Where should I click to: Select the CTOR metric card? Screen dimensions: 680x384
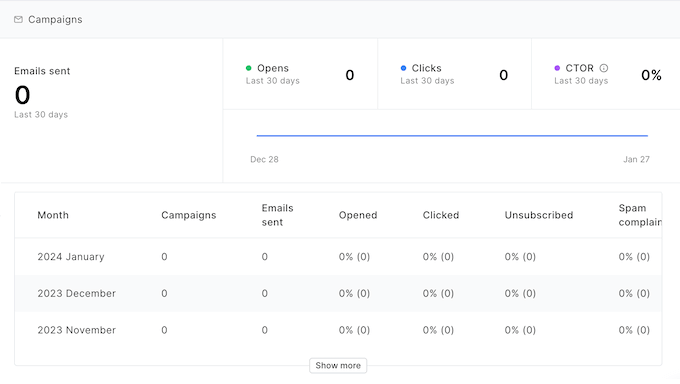(x=606, y=74)
